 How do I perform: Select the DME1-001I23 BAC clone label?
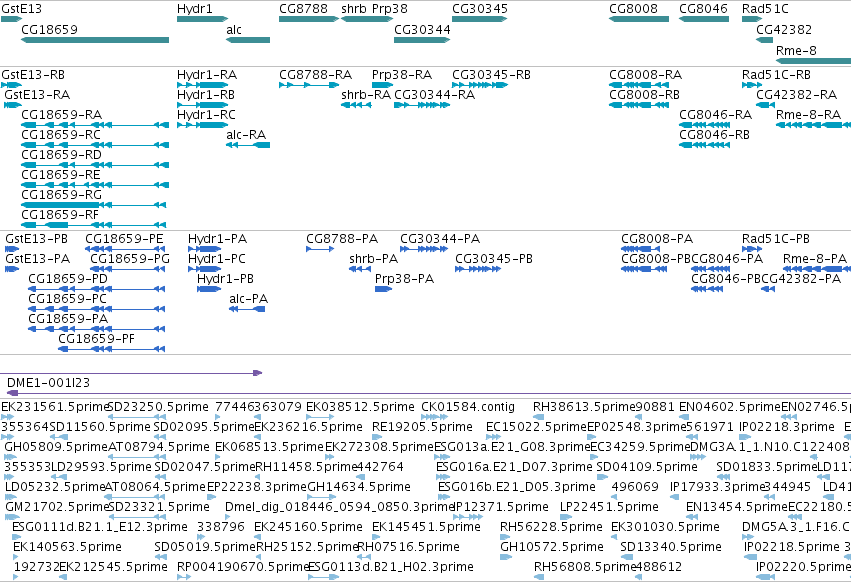tap(48, 383)
